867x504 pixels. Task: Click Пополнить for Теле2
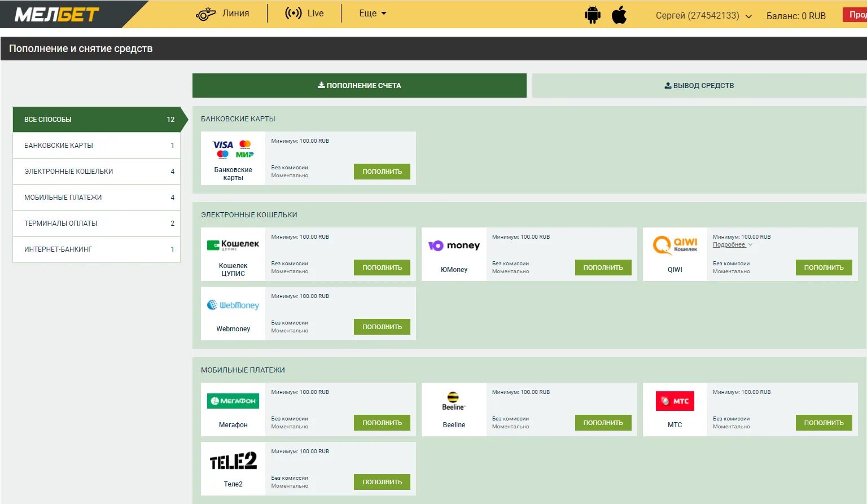pos(382,482)
